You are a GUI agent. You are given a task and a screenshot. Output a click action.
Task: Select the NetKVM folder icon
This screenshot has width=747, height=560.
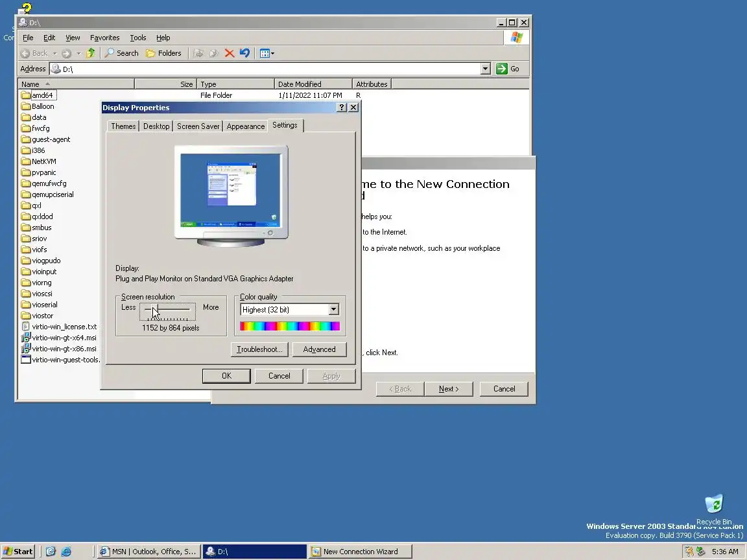click(x=26, y=161)
